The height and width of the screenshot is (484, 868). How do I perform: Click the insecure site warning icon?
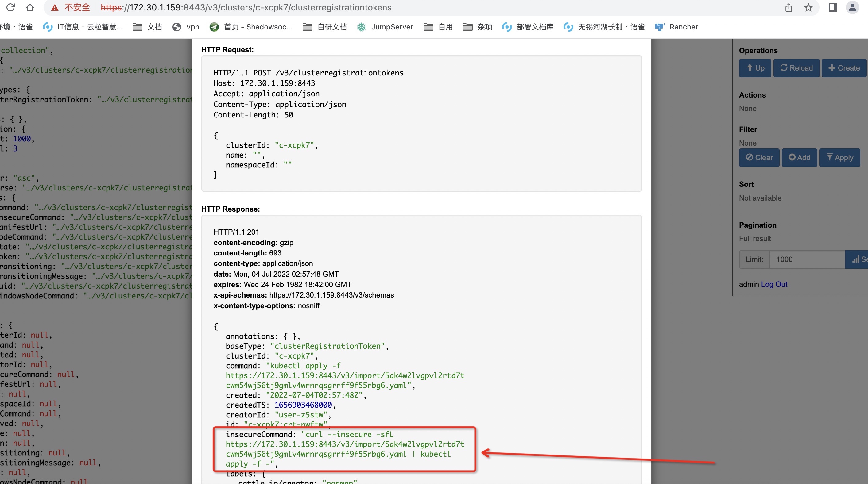[x=55, y=7]
